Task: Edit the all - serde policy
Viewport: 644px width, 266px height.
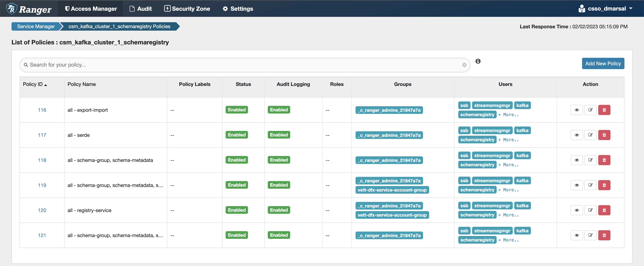Action: [590, 135]
